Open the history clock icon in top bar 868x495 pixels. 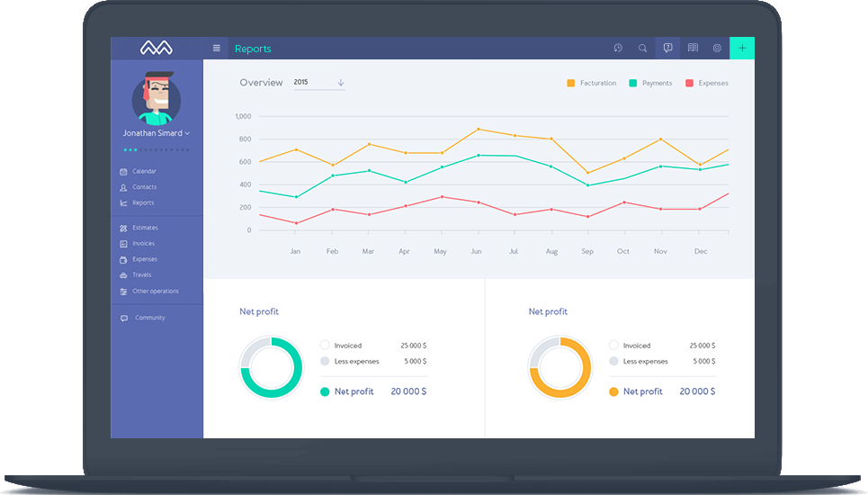618,49
